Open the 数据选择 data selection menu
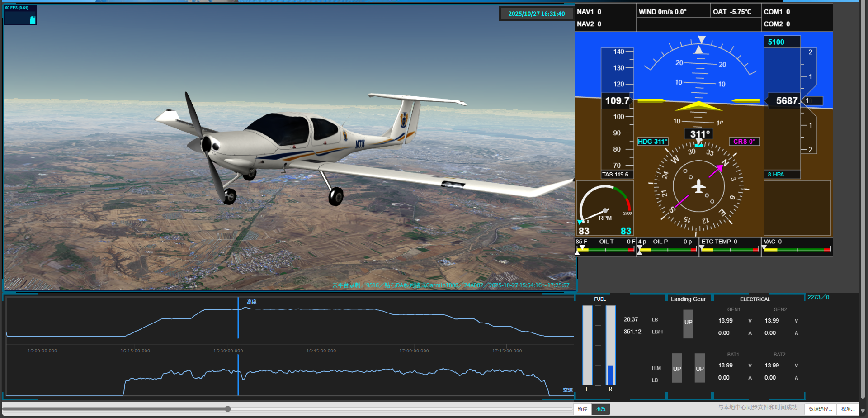This screenshot has height=418, width=868. point(820,409)
